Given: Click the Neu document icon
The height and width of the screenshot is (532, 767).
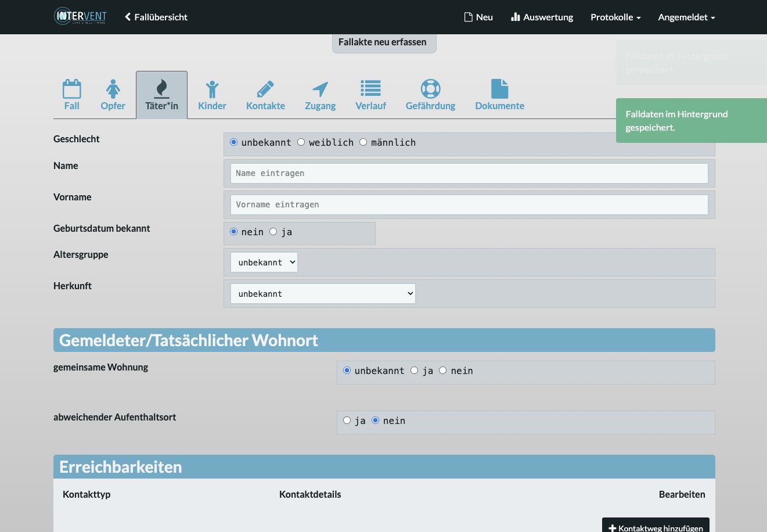Looking at the screenshot, I should pyautogui.click(x=468, y=17).
